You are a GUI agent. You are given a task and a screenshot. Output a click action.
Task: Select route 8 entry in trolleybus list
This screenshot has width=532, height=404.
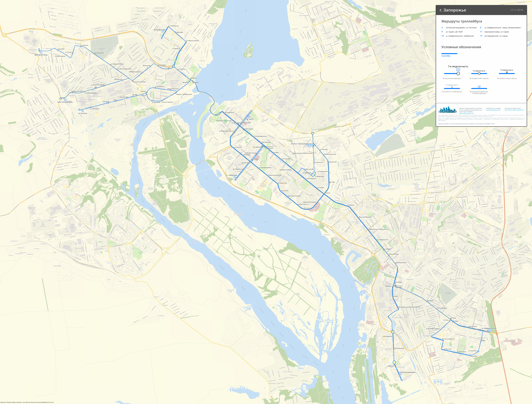500,28
